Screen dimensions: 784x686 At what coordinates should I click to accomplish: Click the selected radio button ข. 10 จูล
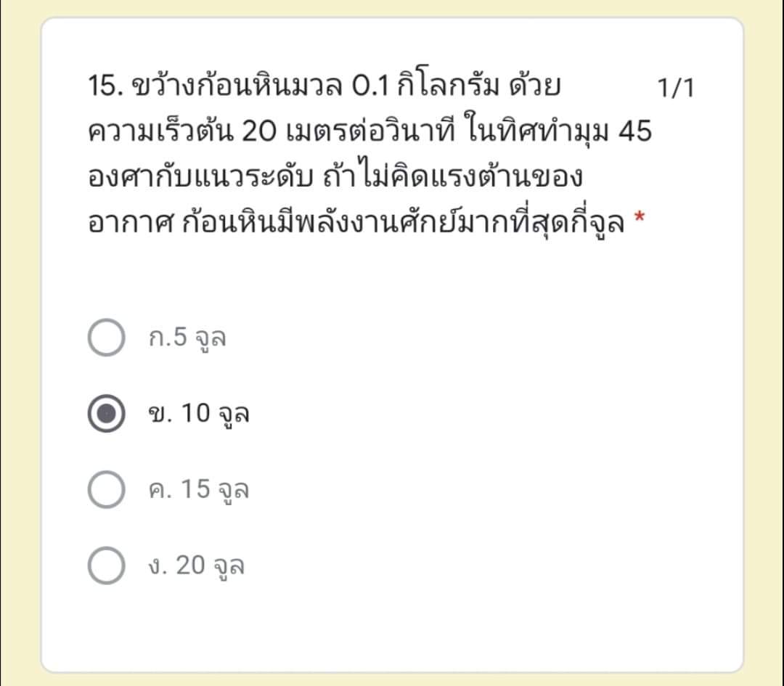click(106, 414)
